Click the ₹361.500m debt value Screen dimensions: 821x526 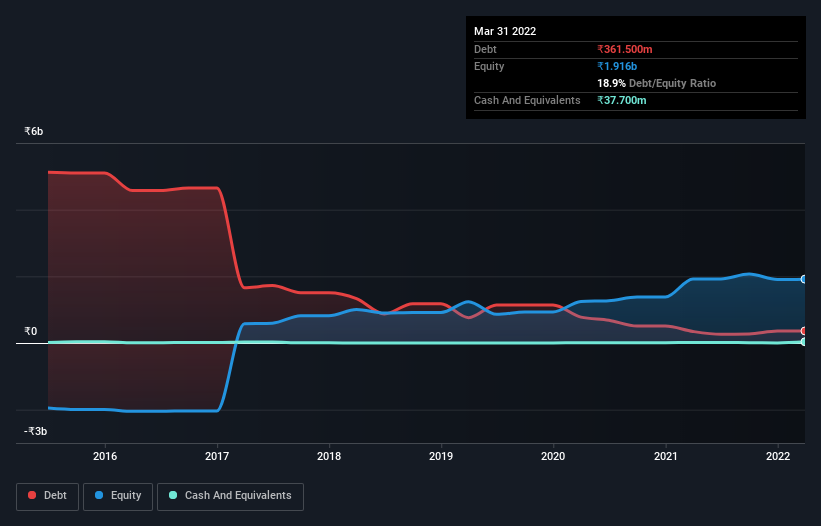point(625,49)
